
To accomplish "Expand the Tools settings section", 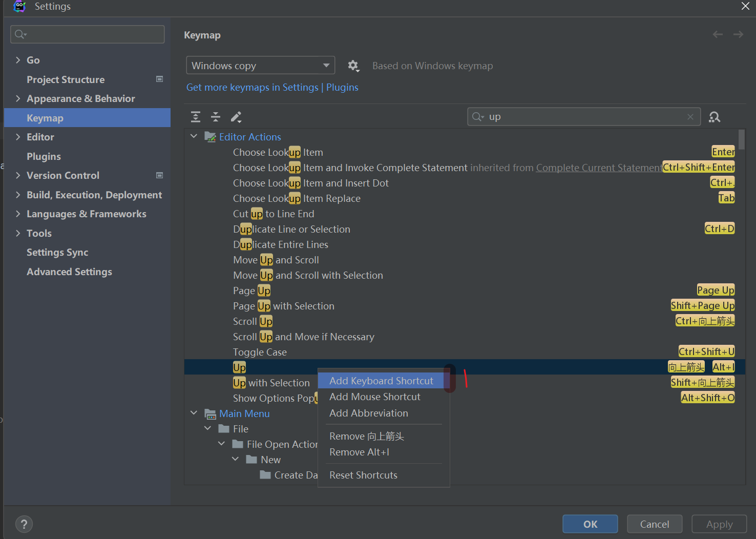I will point(18,233).
